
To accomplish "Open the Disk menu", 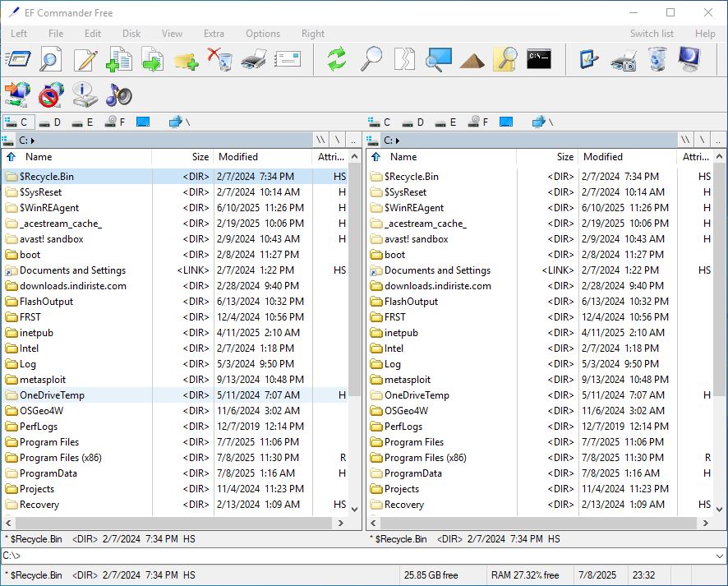I will pos(131,34).
